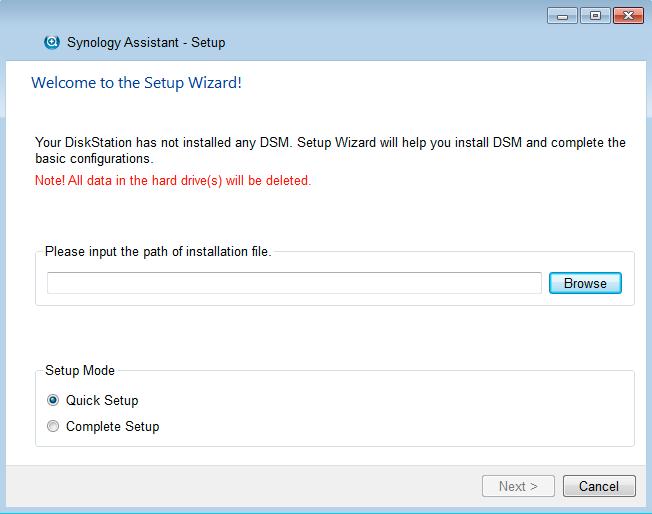The width and height of the screenshot is (652, 514).
Task: Maximize the Setup window
Action: click(x=595, y=16)
